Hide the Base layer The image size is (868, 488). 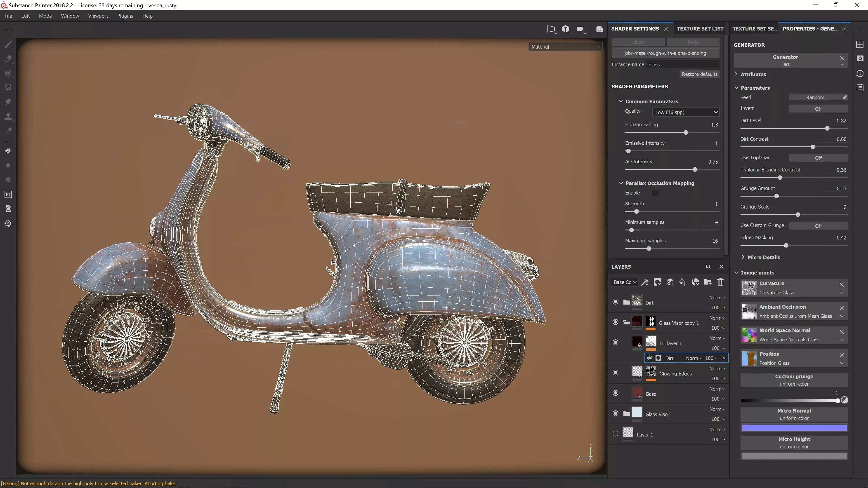pyautogui.click(x=615, y=393)
